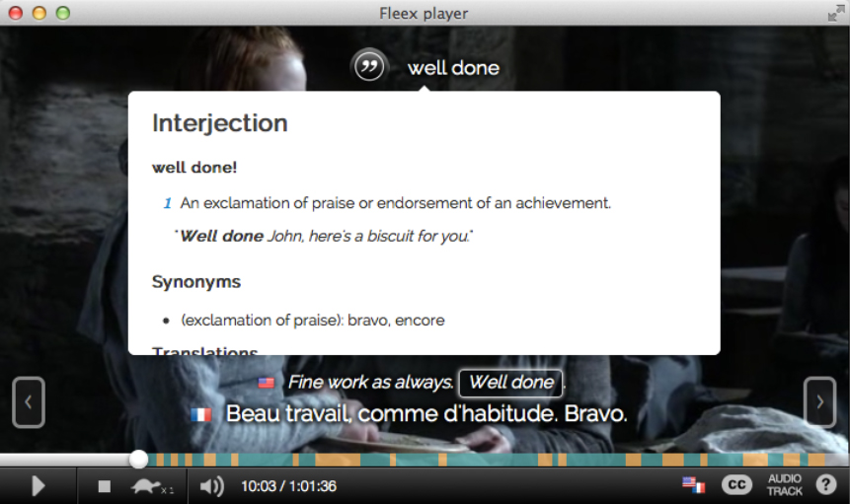Click the play button
Screen dimensions: 850x504
(38, 486)
